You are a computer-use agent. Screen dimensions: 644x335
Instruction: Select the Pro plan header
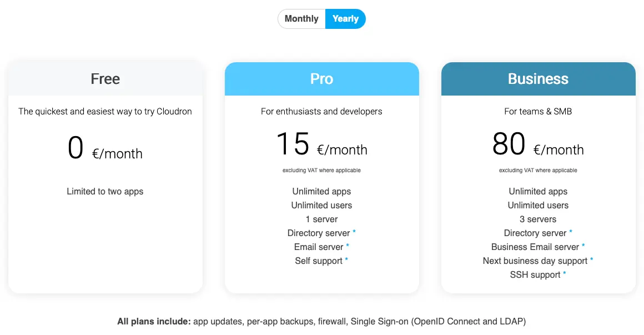coord(321,79)
